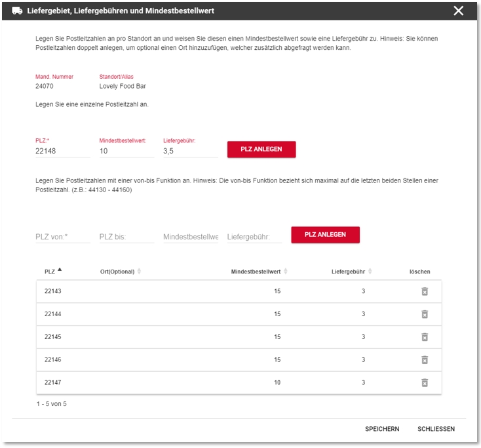Click PLZ ANLEGEN button for single postal code

[x=261, y=150]
